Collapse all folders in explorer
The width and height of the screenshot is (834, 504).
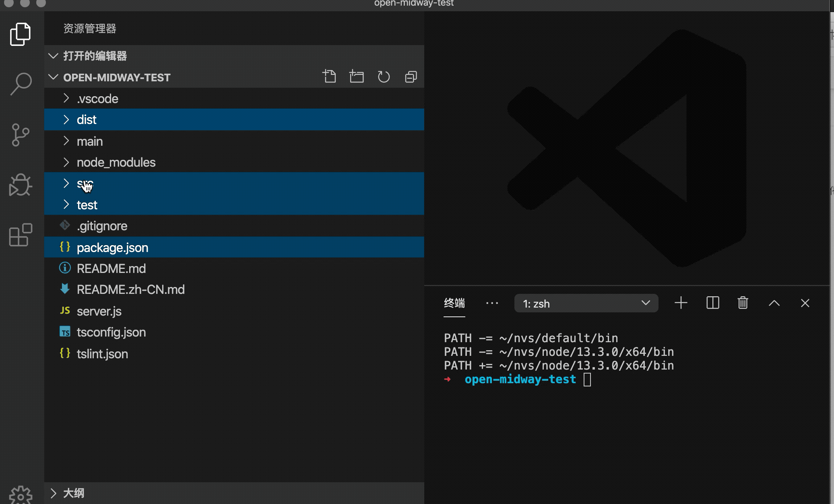pyautogui.click(x=411, y=76)
